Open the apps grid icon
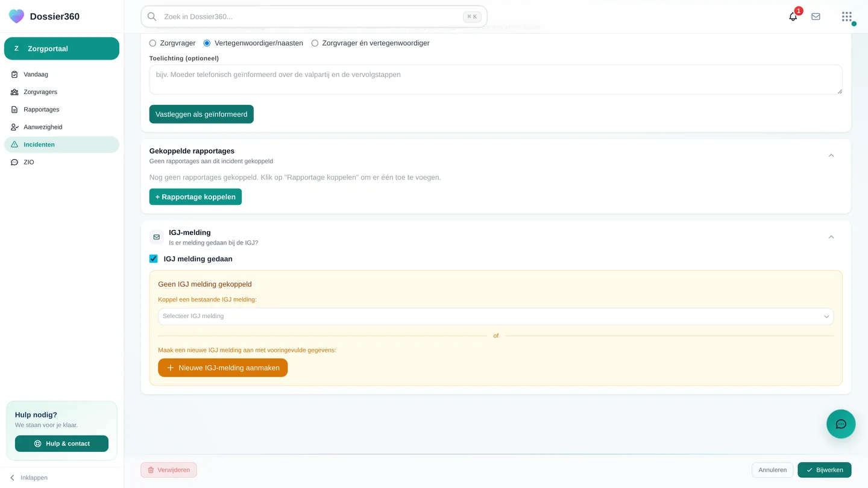Screen dimensions: 868x488 point(847,17)
